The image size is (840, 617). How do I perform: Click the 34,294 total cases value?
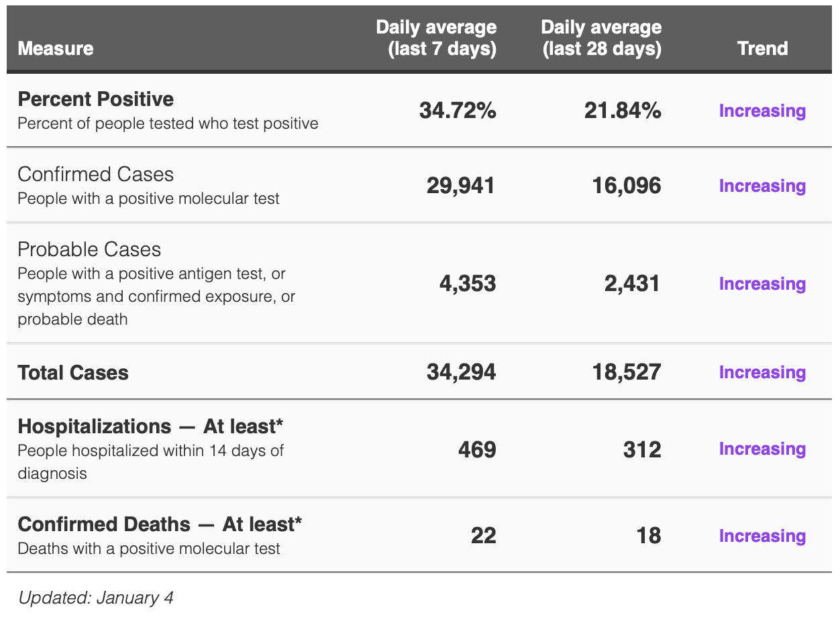point(461,372)
